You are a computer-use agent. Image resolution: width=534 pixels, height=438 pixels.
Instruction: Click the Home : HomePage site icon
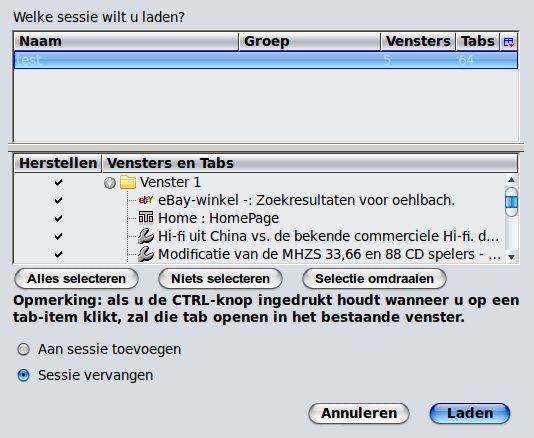pos(146,218)
